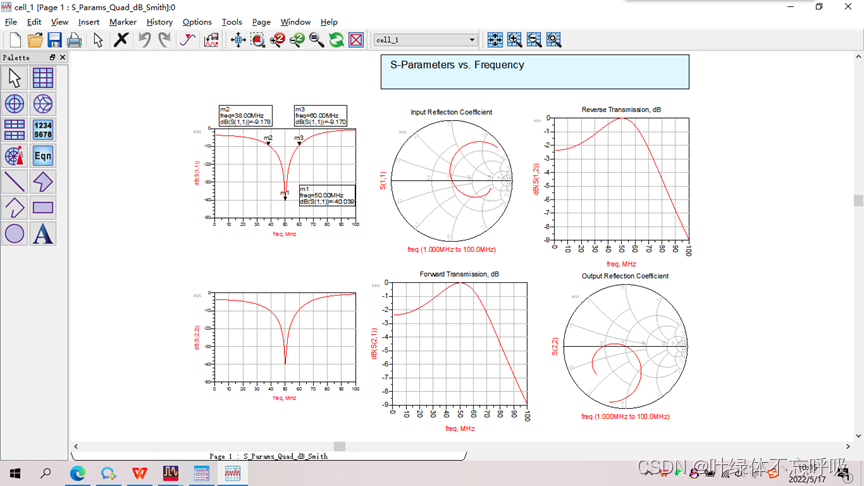Open the Options menu
The width and height of the screenshot is (864, 486).
coord(197,22)
